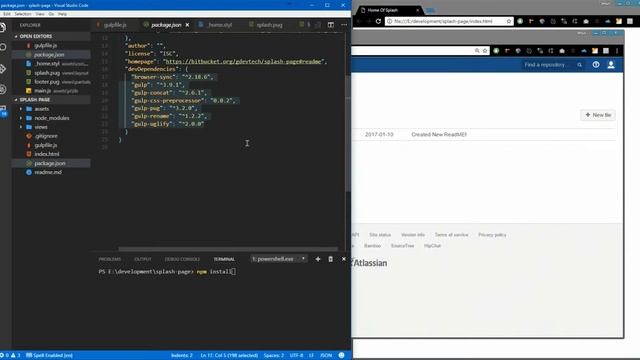Open the Help menu

(x=62, y=14)
